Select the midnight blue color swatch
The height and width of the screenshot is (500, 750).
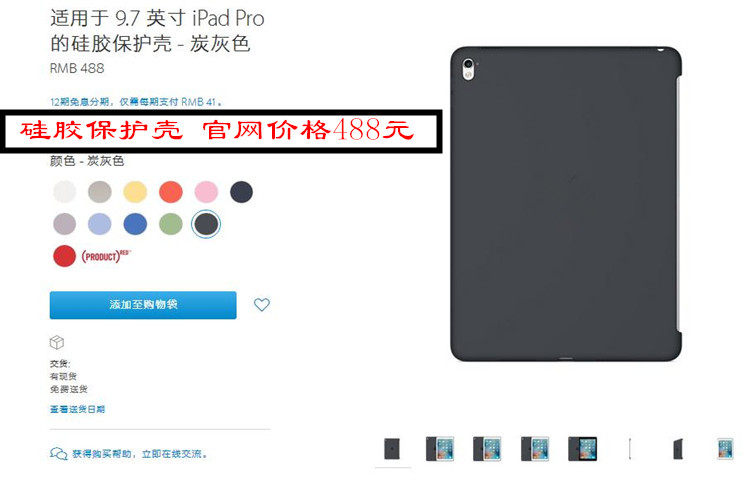[x=242, y=192]
